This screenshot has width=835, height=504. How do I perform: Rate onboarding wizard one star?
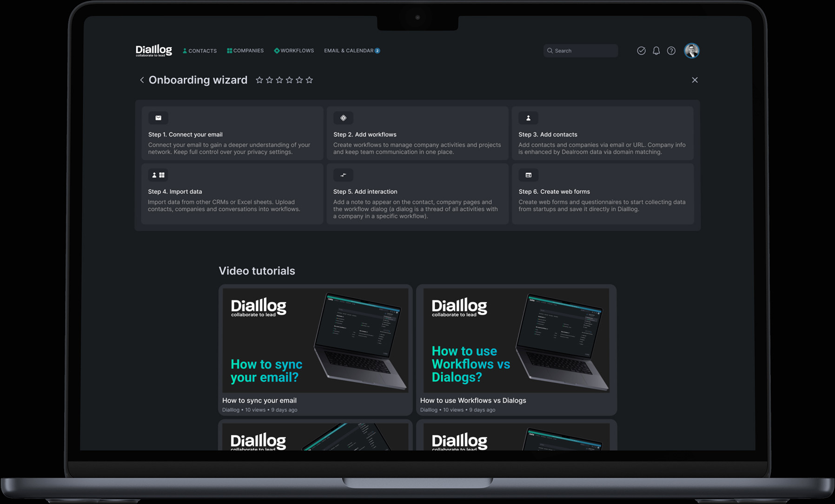[x=259, y=80]
